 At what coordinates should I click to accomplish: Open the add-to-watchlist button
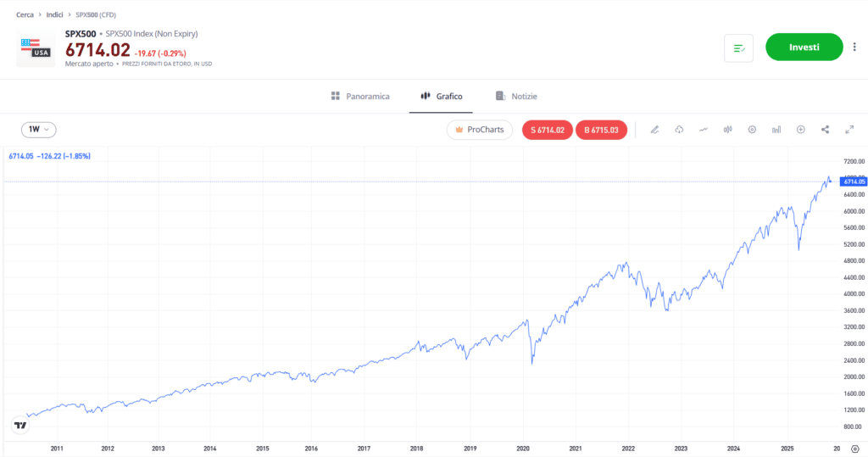pos(739,48)
